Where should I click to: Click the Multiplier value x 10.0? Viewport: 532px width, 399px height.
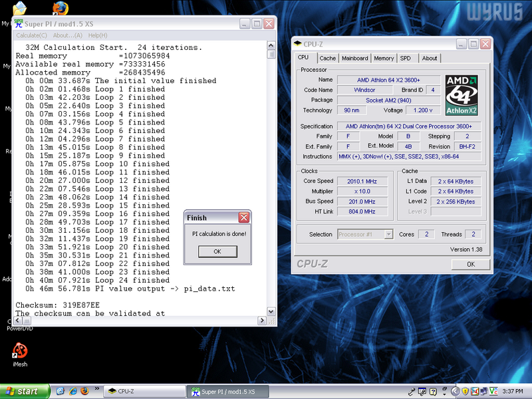(x=362, y=192)
